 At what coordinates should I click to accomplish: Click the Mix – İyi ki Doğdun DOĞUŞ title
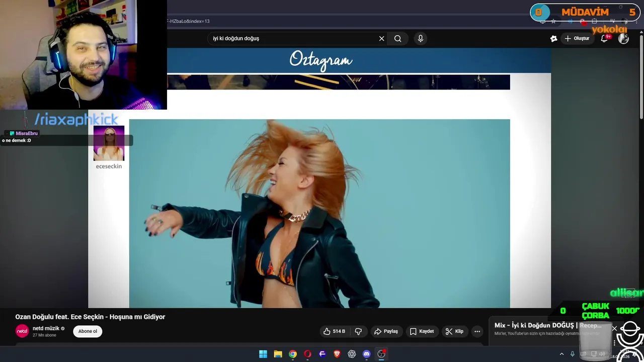(548, 325)
